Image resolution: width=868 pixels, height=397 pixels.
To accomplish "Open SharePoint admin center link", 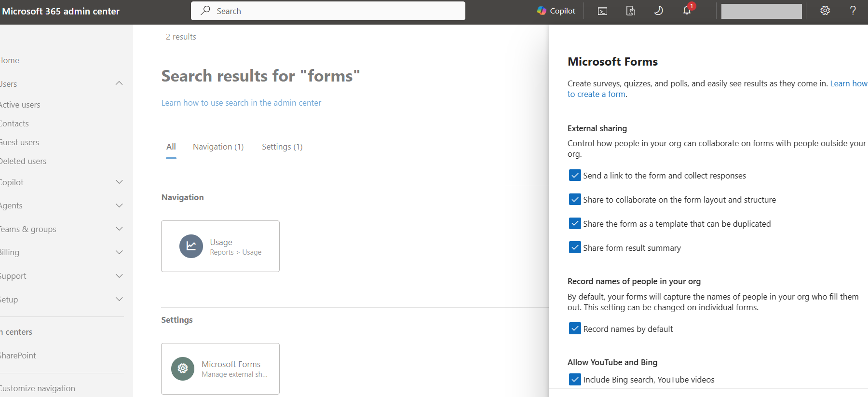I will click(18, 356).
